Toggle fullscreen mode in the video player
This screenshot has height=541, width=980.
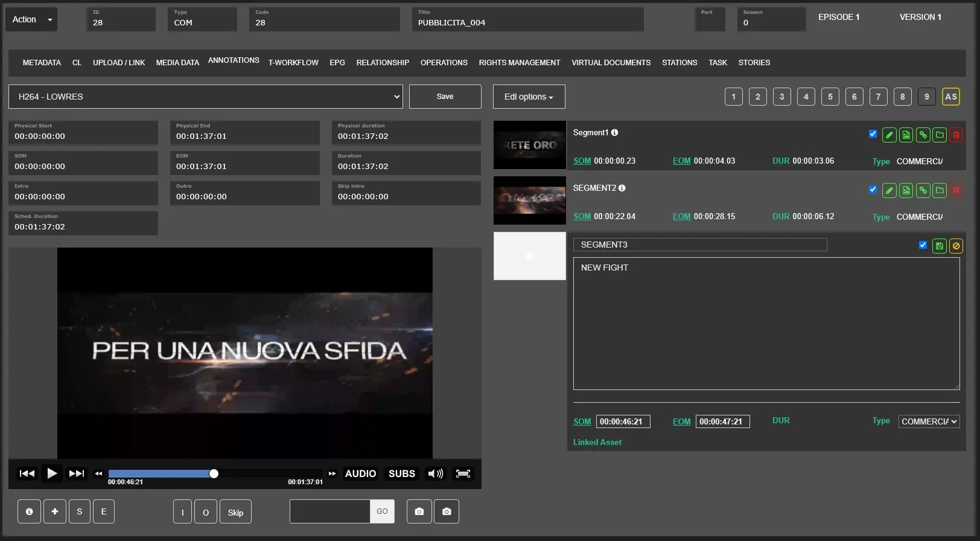tap(463, 473)
